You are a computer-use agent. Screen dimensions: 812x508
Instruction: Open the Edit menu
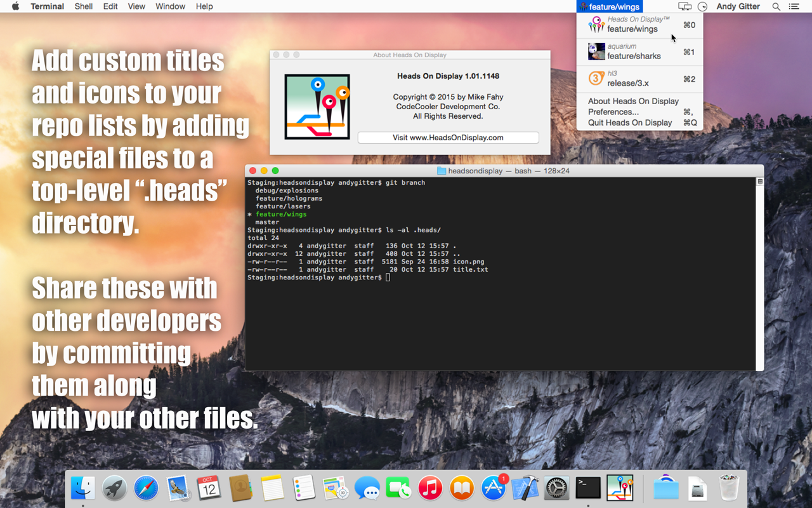point(110,6)
